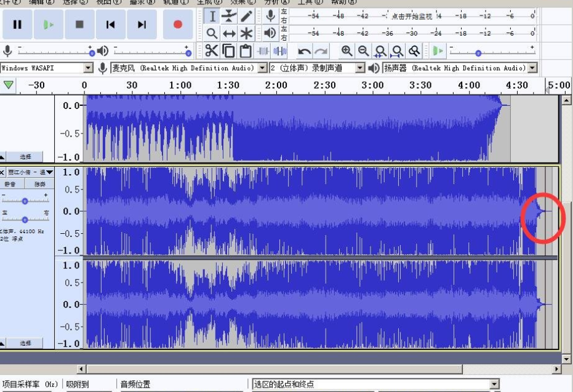Click the playback meter speaker icon

point(270,33)
